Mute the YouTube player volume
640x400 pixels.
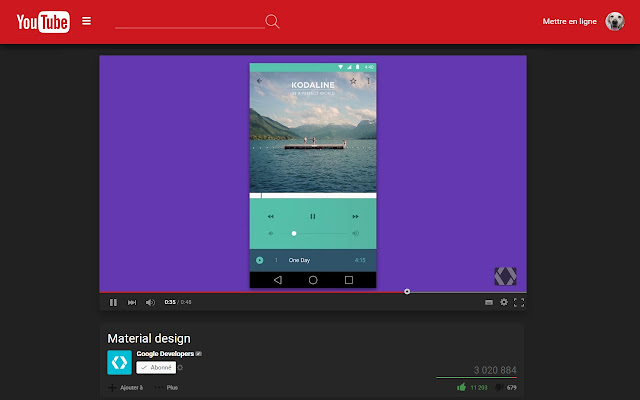(x=150, y=302)
